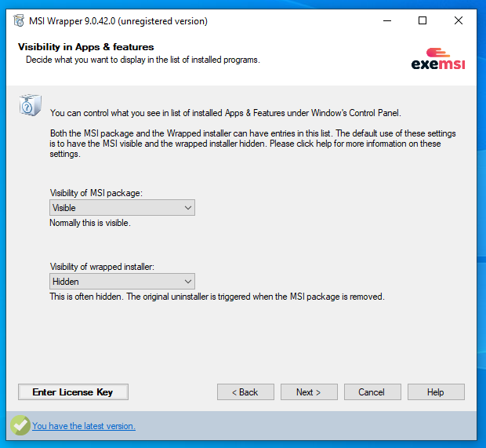Click the Enter License Key button
The height and width of the screenshot is (448, 486).
coord(73,392)
